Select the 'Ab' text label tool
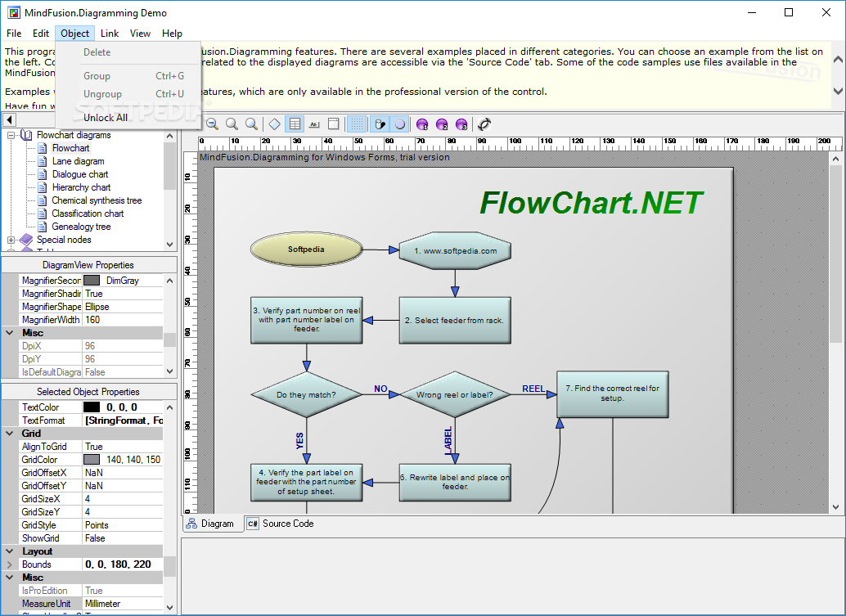Image resolution: width=846 pixels, height=616 pixels. [x=314, y=124]
